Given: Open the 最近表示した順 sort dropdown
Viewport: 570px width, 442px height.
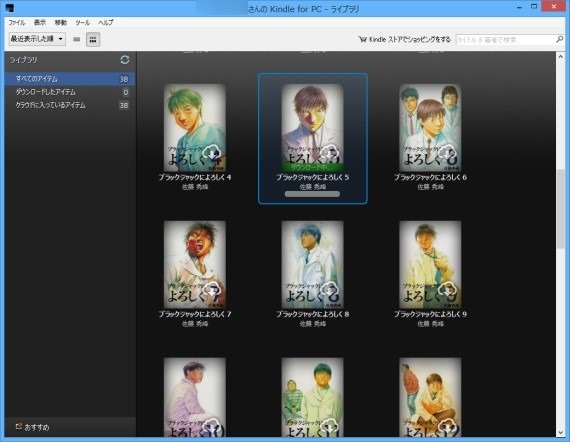Looking at the screenshot, I should [37, 39].
